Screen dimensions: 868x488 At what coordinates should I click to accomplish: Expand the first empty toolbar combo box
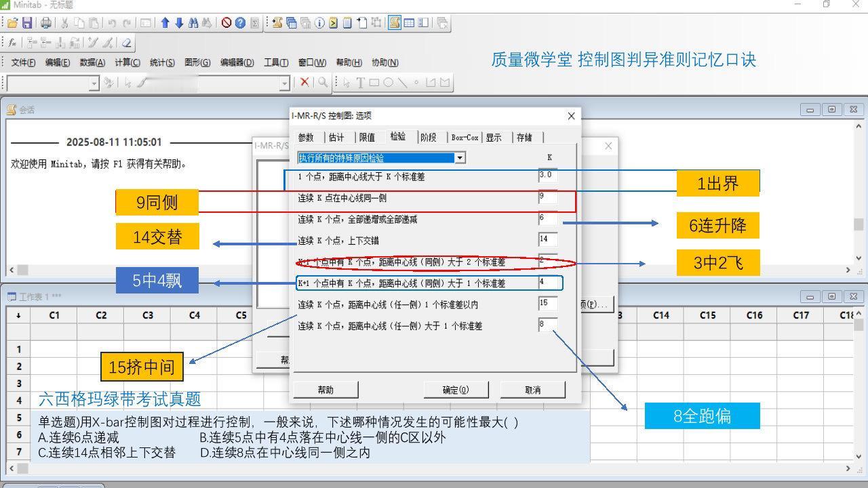94,83
